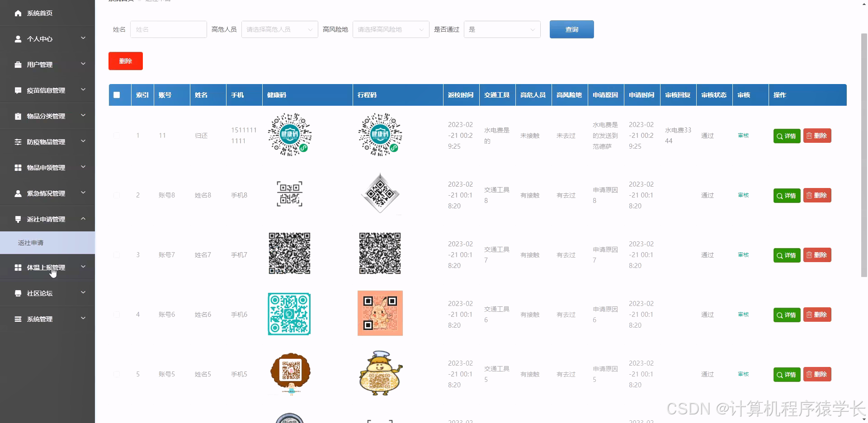Click the blue 查询 search button
The image size is (868, 423).
[571, 29]
